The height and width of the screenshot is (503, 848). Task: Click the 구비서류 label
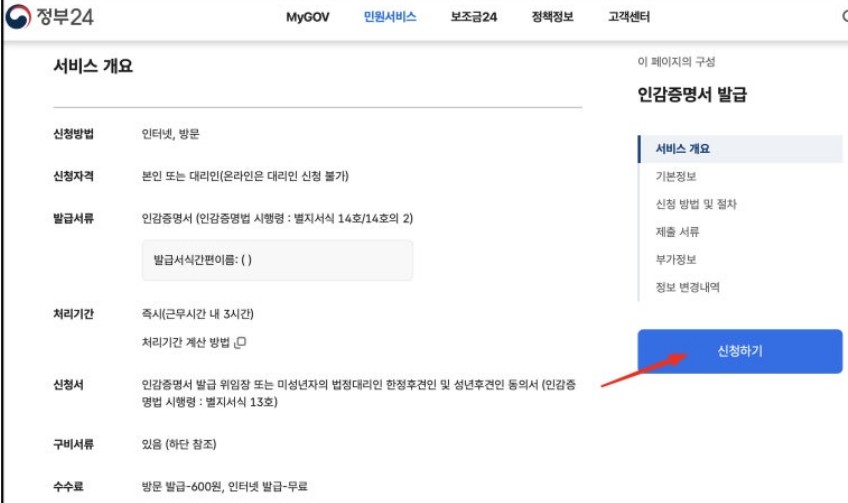74,444
